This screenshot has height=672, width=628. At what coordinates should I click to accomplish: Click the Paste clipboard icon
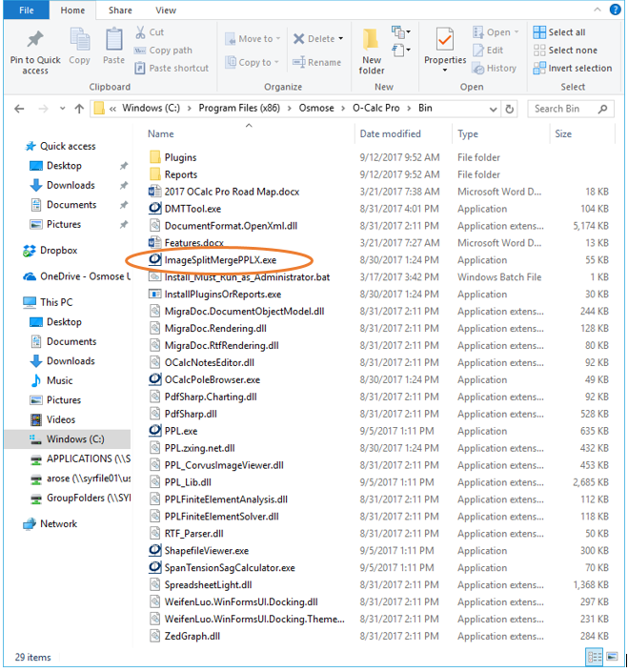tap(114, 39)
